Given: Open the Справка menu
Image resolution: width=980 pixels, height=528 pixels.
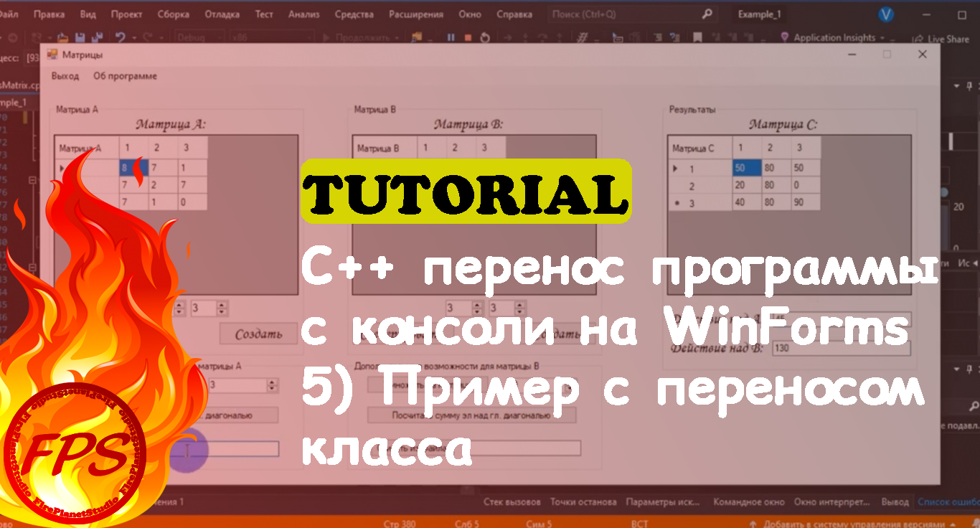Looking at the screenshot, I should click(514, 14).
